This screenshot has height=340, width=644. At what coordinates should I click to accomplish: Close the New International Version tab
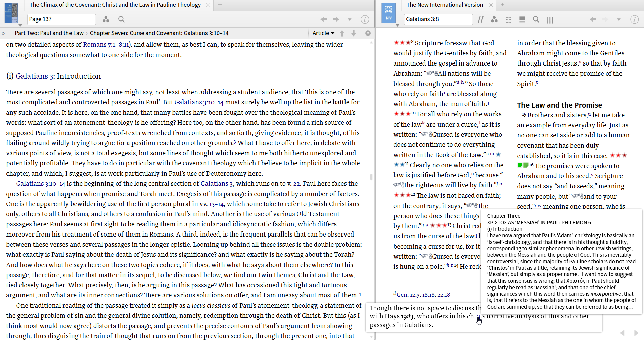pos(491,5)
